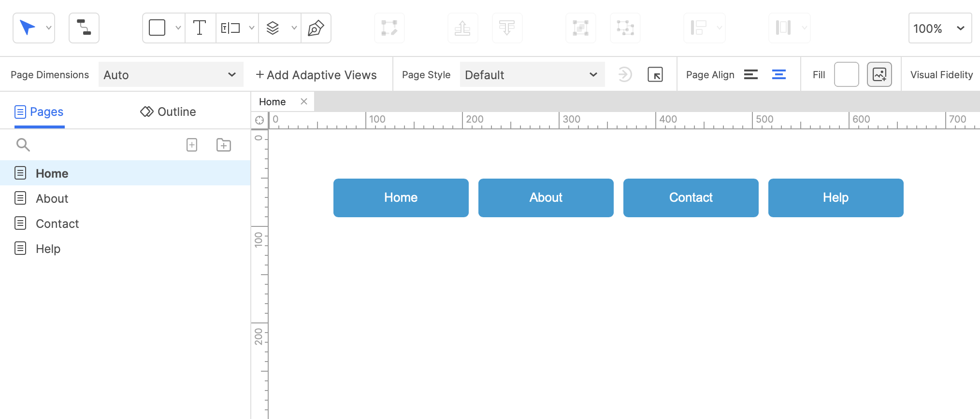
Task: Choose the Text tool
Action: [200, 28]
